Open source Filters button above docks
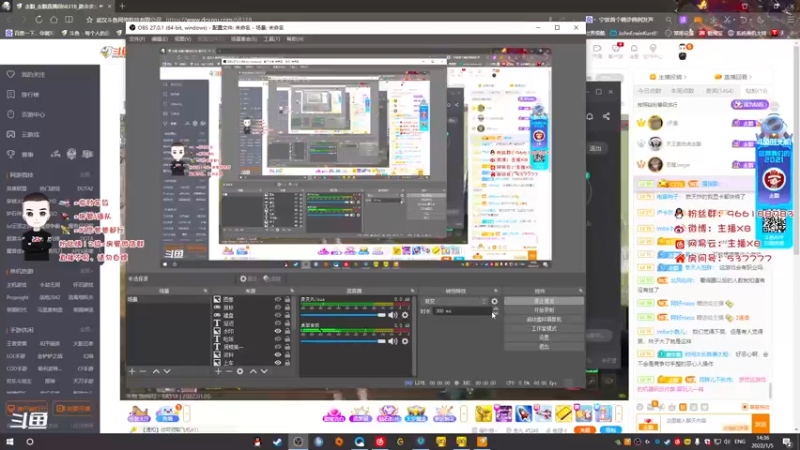 [272, 279]
